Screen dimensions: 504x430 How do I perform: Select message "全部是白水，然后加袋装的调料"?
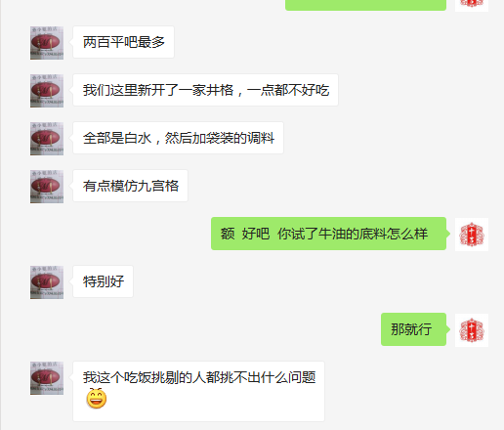pyautogui.click(x=179, y=138)
